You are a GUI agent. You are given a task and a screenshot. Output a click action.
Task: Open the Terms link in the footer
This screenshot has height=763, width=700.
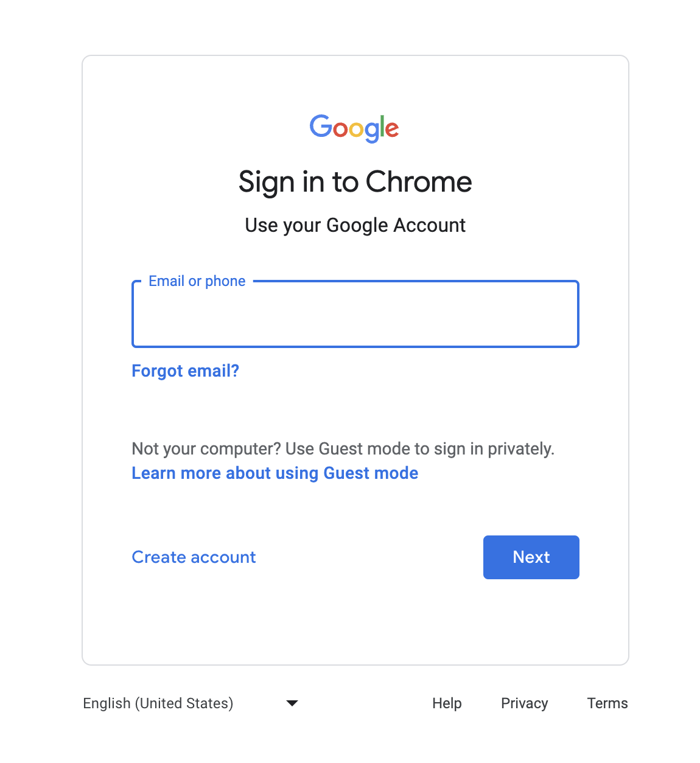click(x=607, y=703)
